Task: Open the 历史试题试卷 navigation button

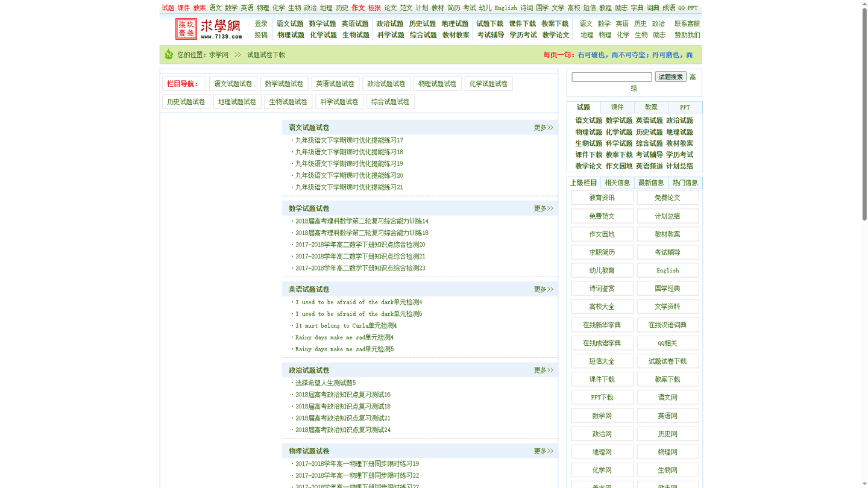Action: (x=186, y=102)
